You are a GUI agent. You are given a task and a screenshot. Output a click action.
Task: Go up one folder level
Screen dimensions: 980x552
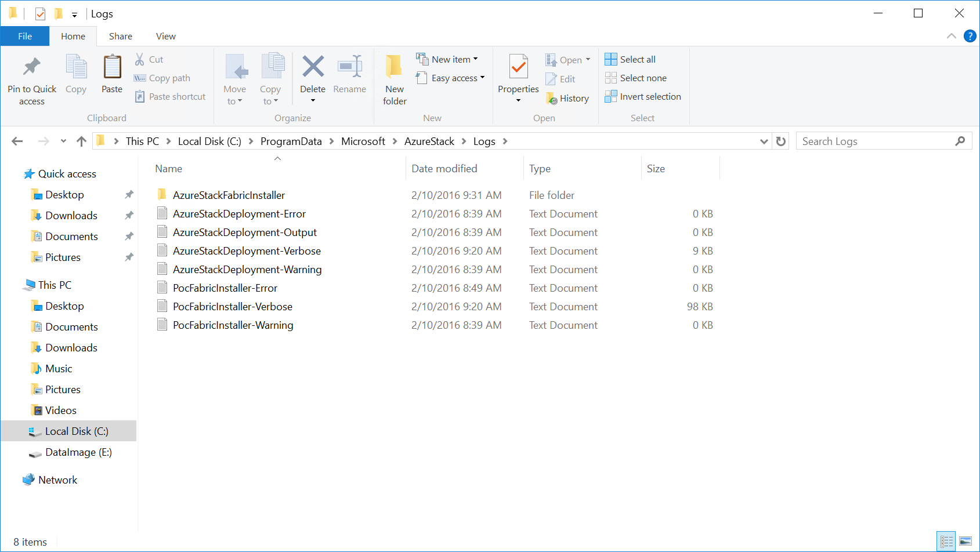[x=81, y=141]
